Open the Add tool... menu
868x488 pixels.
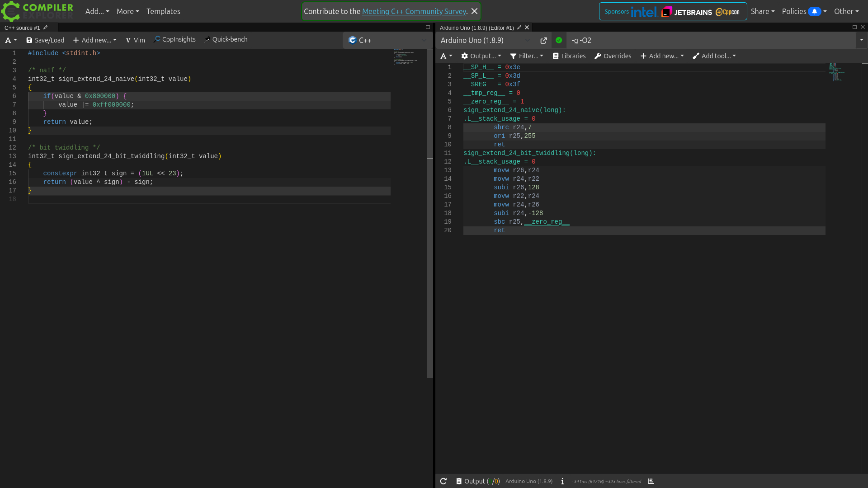coord(714,56)
